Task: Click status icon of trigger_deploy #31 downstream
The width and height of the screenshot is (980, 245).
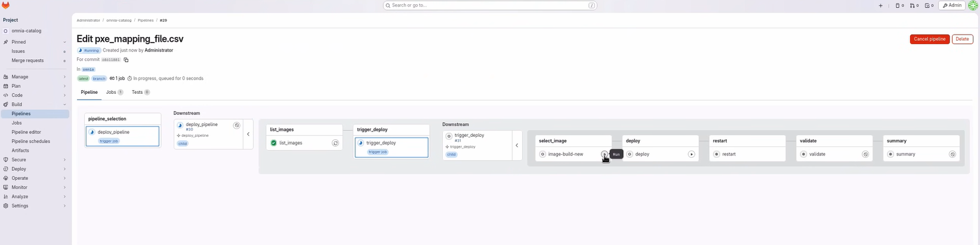Action: [449, 136]
